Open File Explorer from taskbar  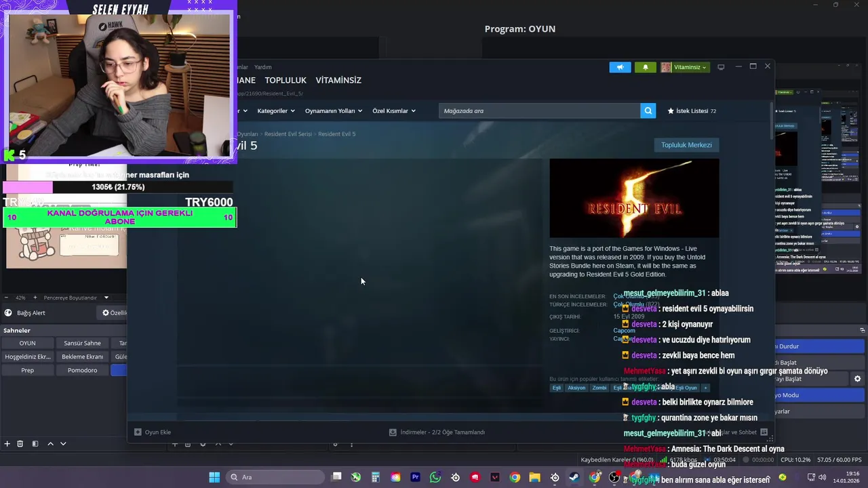point(534,477)
